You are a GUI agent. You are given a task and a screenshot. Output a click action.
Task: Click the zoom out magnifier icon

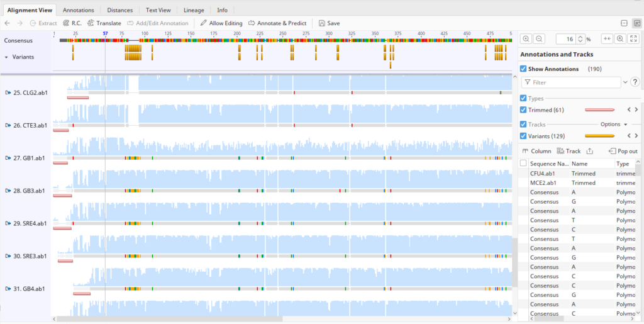[x=539, y=39]
